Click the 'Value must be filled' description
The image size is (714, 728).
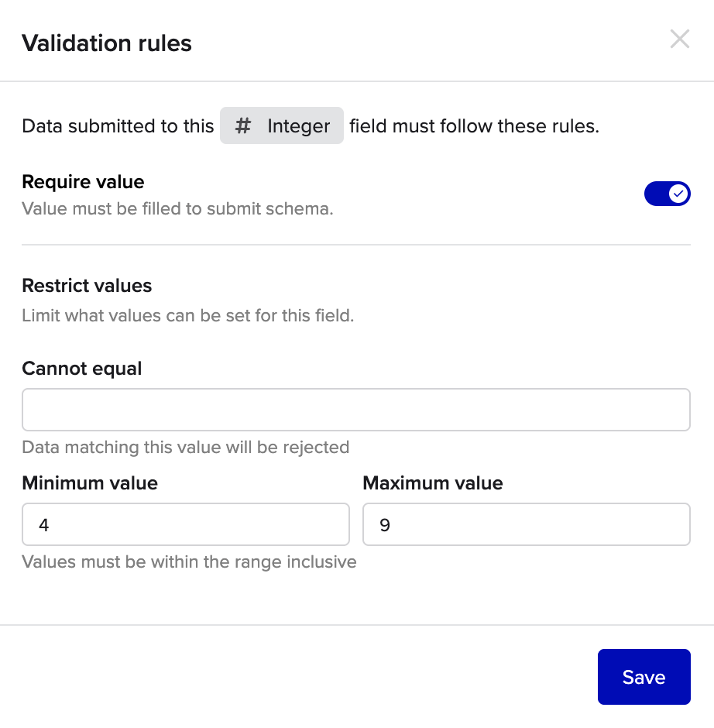(177, 209)
